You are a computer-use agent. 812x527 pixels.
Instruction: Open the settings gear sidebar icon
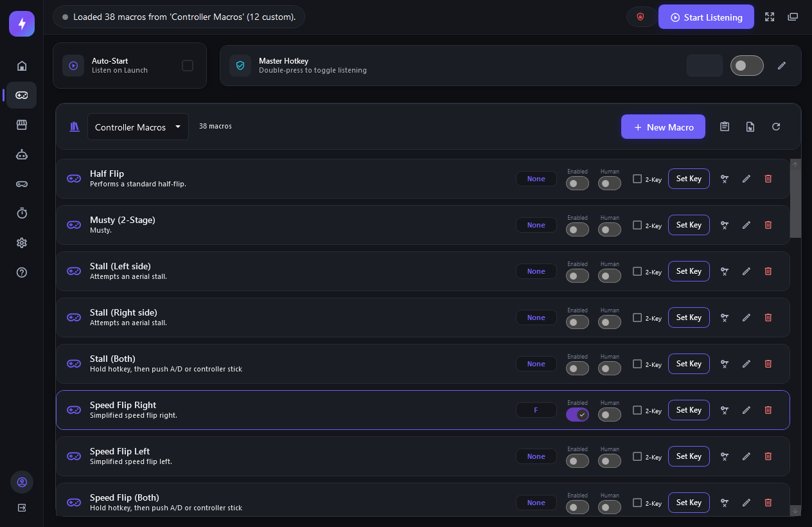click(x=22, y=243)
